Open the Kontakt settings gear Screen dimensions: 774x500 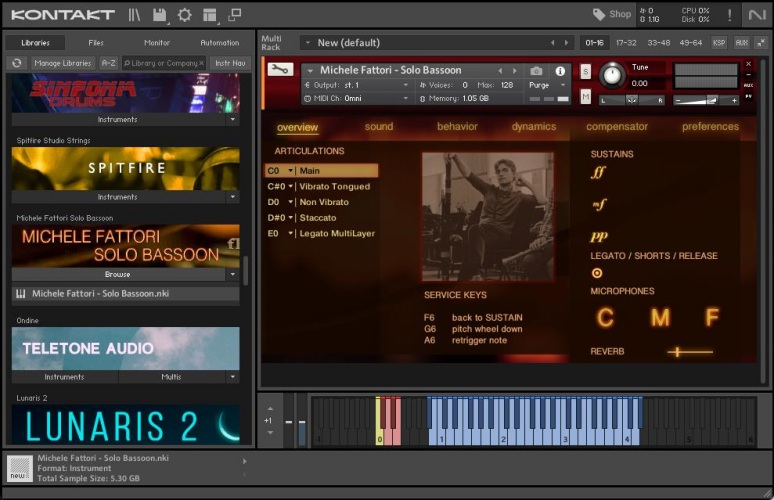point(184,15)
